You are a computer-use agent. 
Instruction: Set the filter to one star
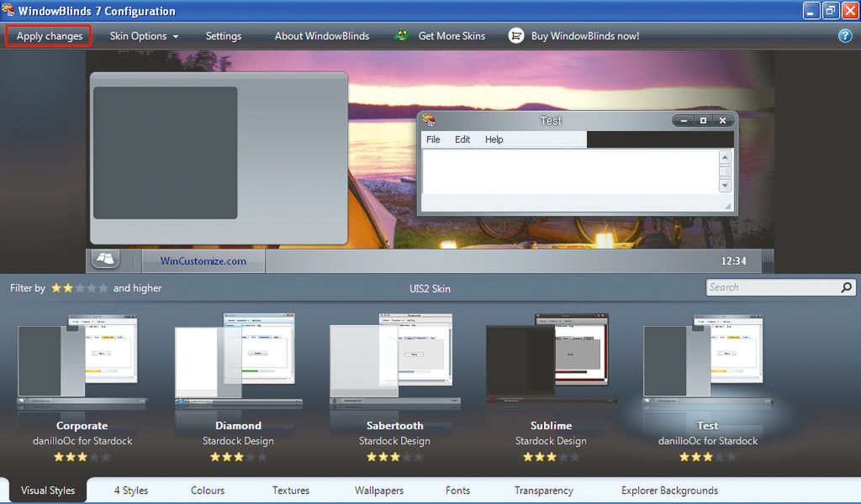[x=56, y=288]
